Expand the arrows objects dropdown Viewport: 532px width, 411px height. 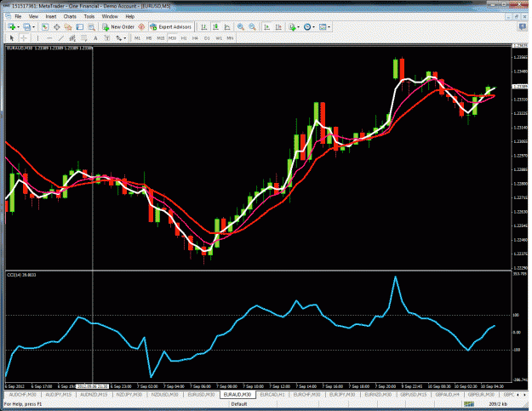point(125,38)
